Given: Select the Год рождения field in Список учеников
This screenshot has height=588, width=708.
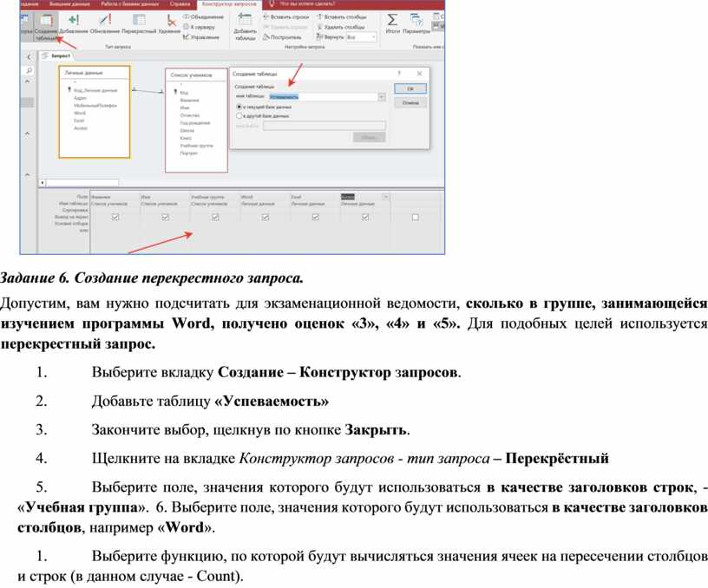Looking at the screenshot, I should click(x=194, y=123).
